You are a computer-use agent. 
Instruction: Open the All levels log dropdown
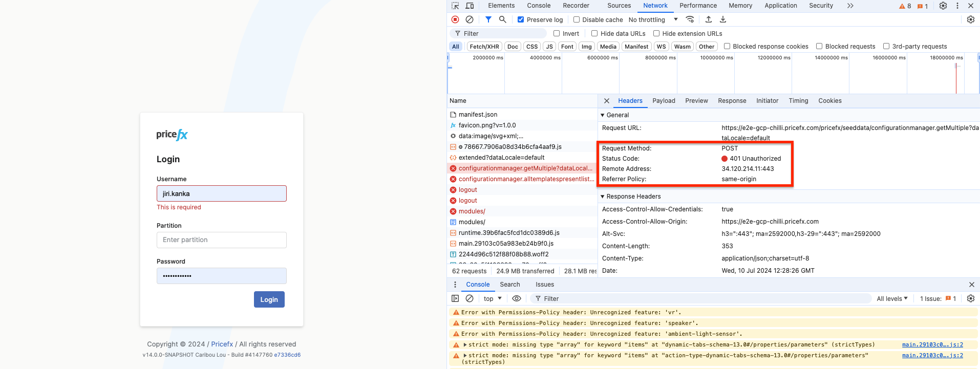(892, 299)
